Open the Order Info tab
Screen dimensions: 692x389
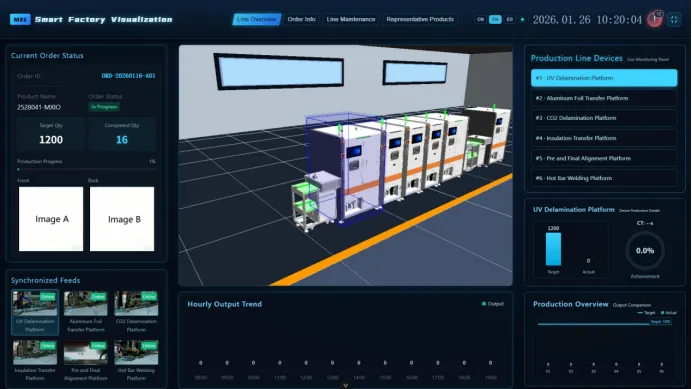[301, 19]
